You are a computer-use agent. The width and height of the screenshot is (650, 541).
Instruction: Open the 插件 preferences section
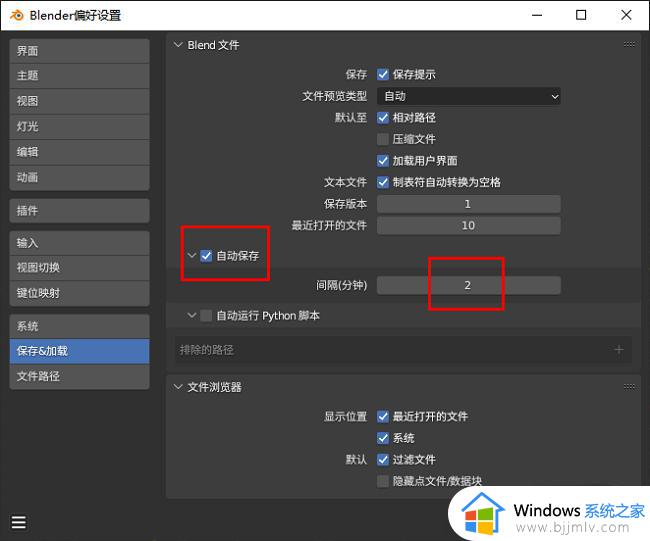[79, 211]
